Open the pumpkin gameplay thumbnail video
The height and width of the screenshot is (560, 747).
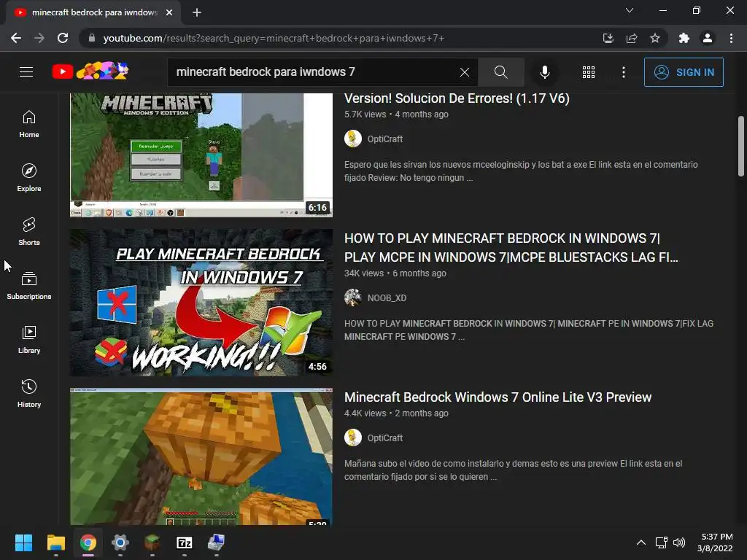click(201, 456)
